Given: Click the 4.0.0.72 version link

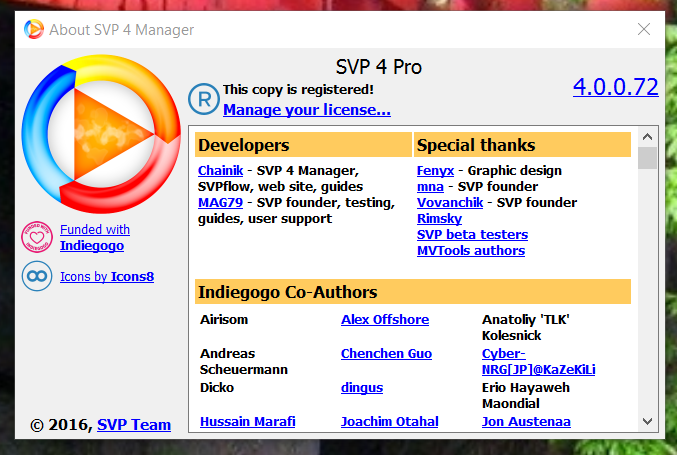Looking at the screenshot, I should (x=615, y=87).
